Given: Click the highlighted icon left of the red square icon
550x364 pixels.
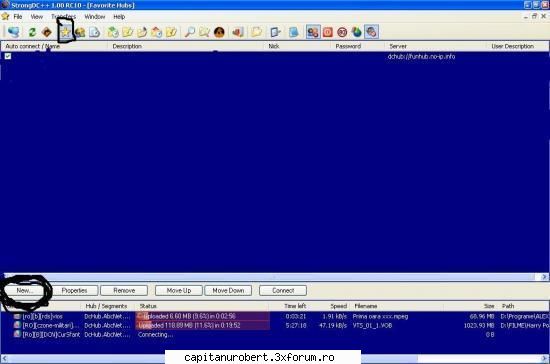Looking at the screenshot, I should click(x=313, y=32).
